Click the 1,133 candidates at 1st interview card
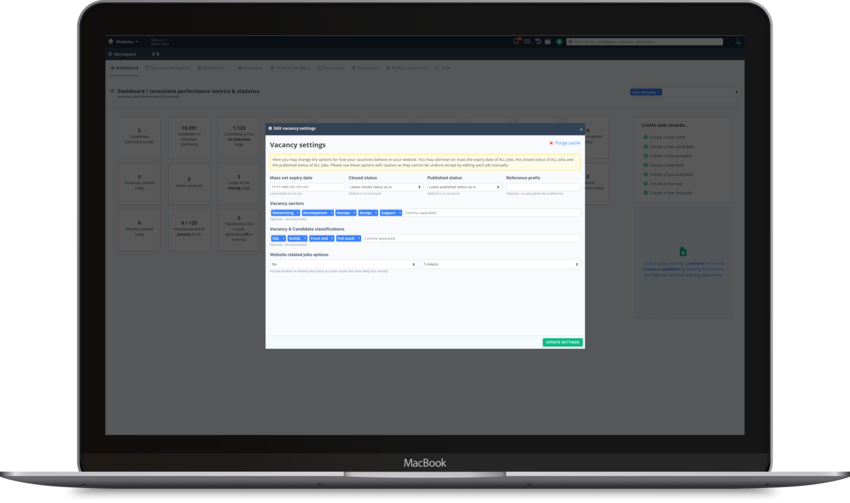The width and height of the screenshot is (850, 503). point(239,137)
